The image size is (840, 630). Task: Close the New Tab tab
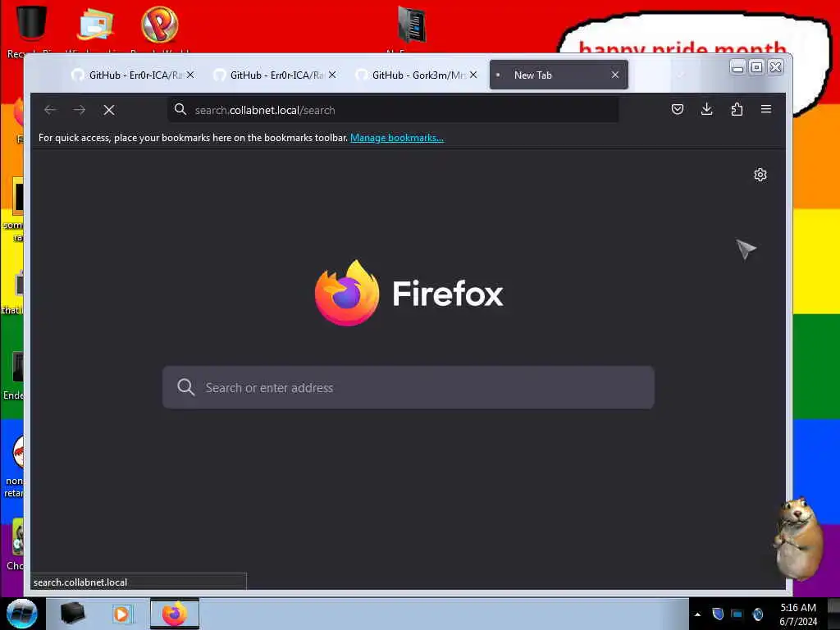(x=615, y=75)
